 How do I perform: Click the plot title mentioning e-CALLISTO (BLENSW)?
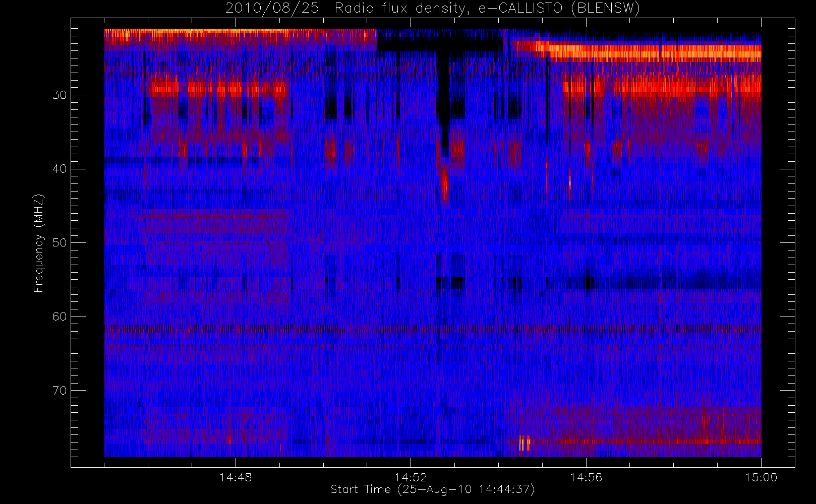tap(432, 9)
